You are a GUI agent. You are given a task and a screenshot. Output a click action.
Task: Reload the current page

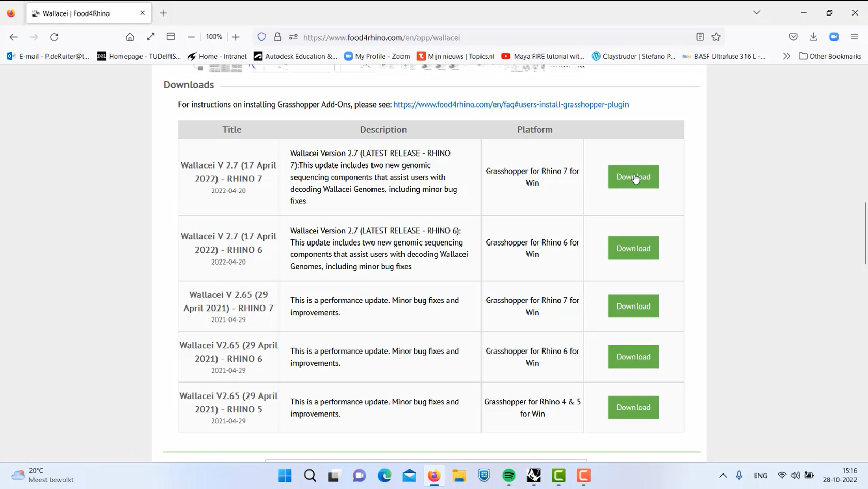coord(54,37)
